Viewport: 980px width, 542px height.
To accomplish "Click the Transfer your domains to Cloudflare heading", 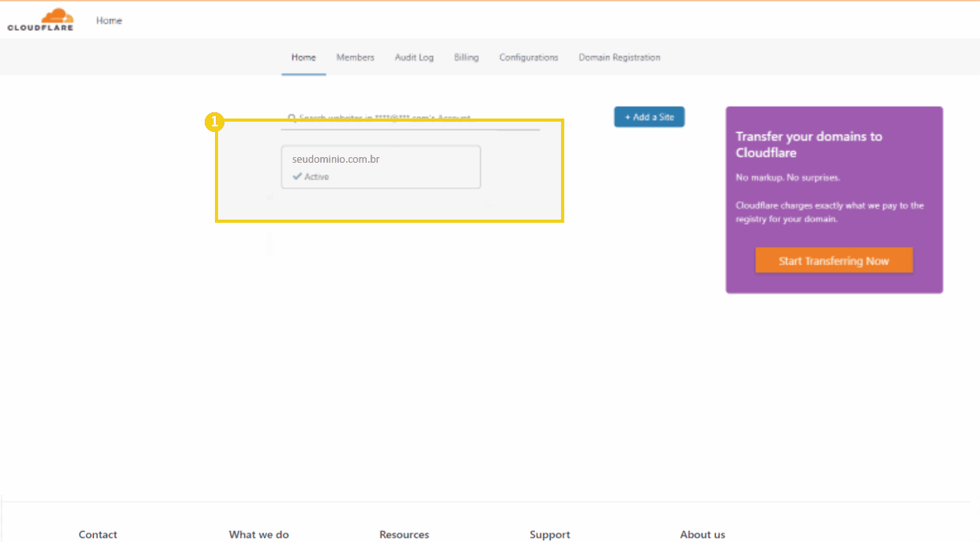I will tap(808, 145).
